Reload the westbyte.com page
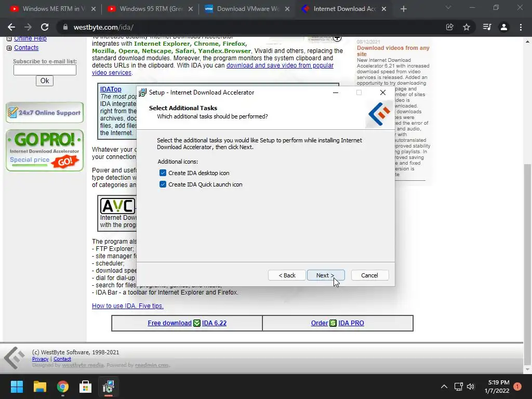 45,27
